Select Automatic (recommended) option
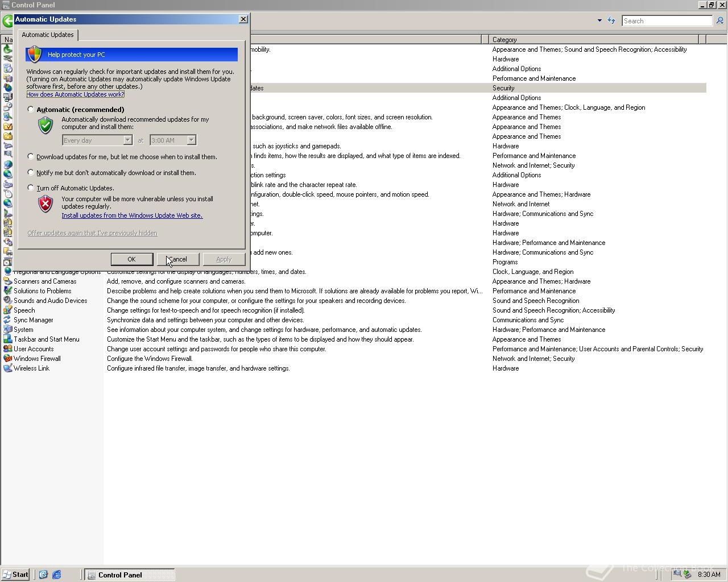728x582 pixels. [x=31, y=109]
